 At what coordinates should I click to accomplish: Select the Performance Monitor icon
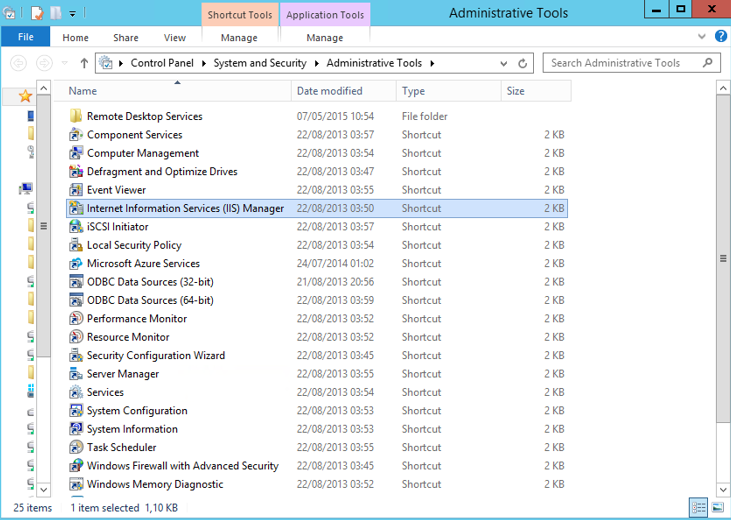[76, 319]
